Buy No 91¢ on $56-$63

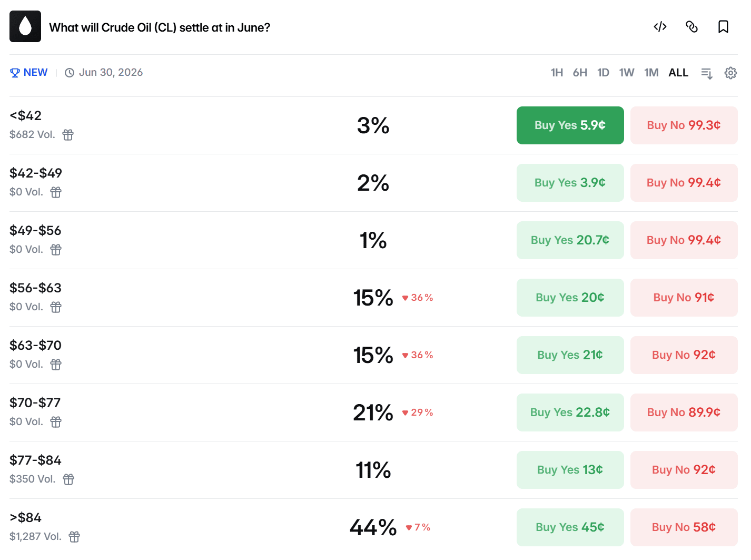point(684,298)
